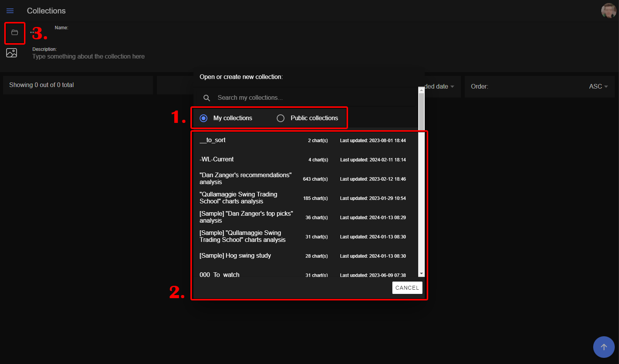
Task: Click the scroll-to-top arrow button
Action: point(604,347)
